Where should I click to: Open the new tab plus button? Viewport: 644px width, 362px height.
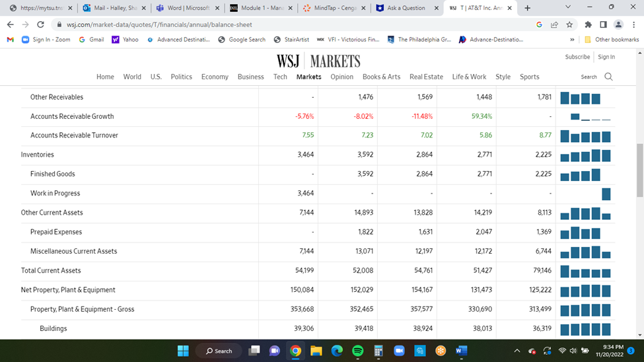pyautogui.click(x=527, y=8)
